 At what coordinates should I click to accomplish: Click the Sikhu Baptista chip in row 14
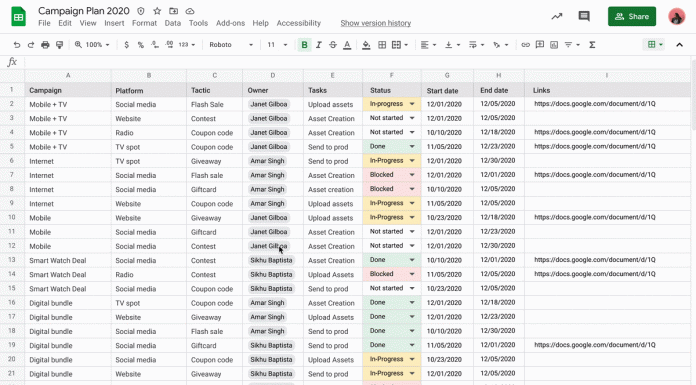tap(271, 274)
